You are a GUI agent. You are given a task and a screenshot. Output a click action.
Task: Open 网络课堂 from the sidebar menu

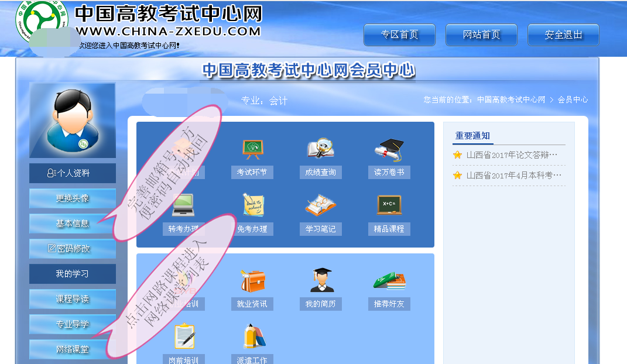point(73,349)
